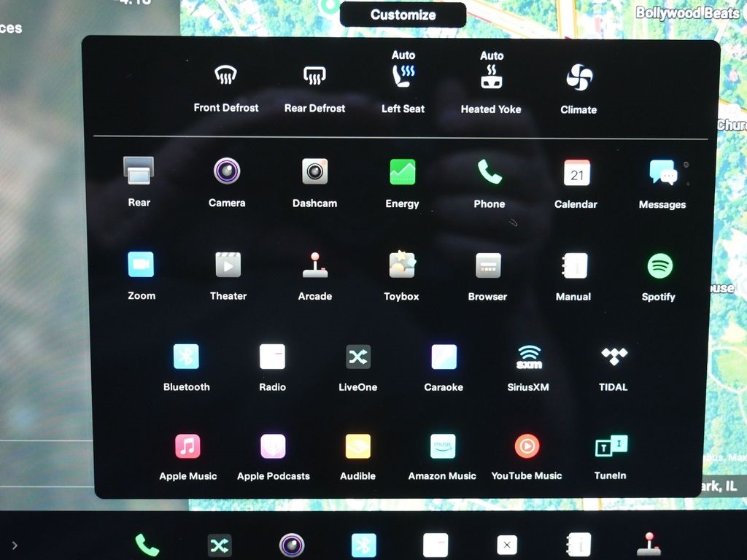747x560 pixels.
Task: Tap the Phone icon in bottom dock
Action: 147,545
